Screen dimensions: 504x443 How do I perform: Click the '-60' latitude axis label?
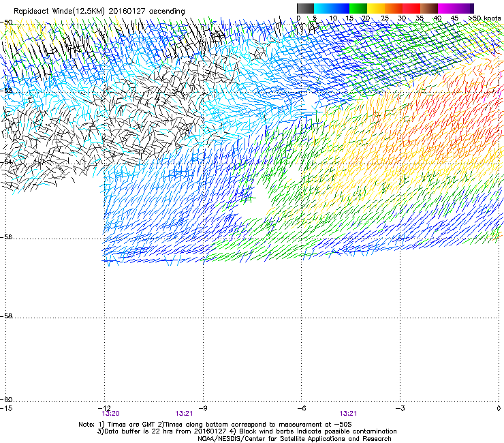(x=7, y=399)
